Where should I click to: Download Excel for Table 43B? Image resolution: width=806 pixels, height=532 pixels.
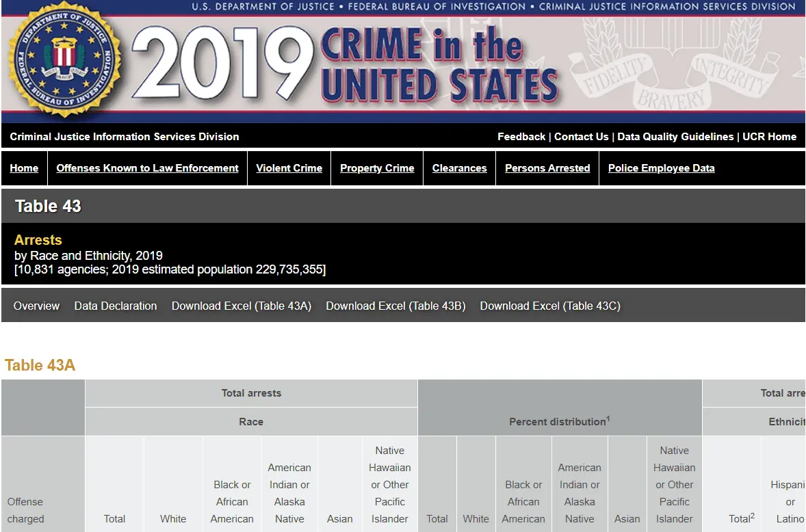tap(395, 306)
